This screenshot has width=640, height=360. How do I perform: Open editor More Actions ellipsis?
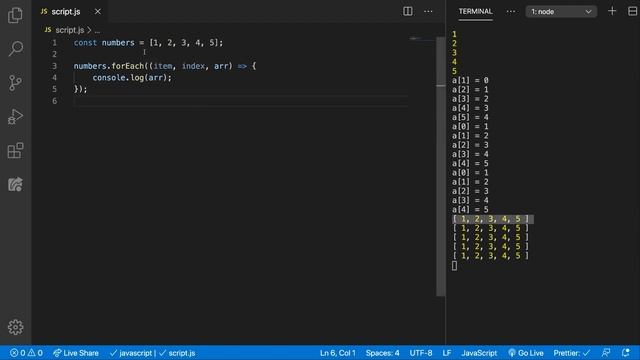(428, 11)
